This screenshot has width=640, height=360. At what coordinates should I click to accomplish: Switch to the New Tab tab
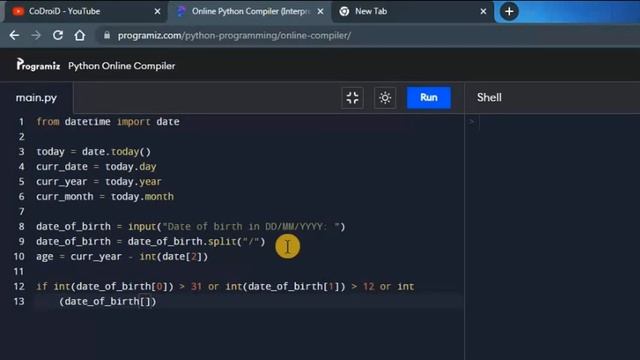click(412, 11)
